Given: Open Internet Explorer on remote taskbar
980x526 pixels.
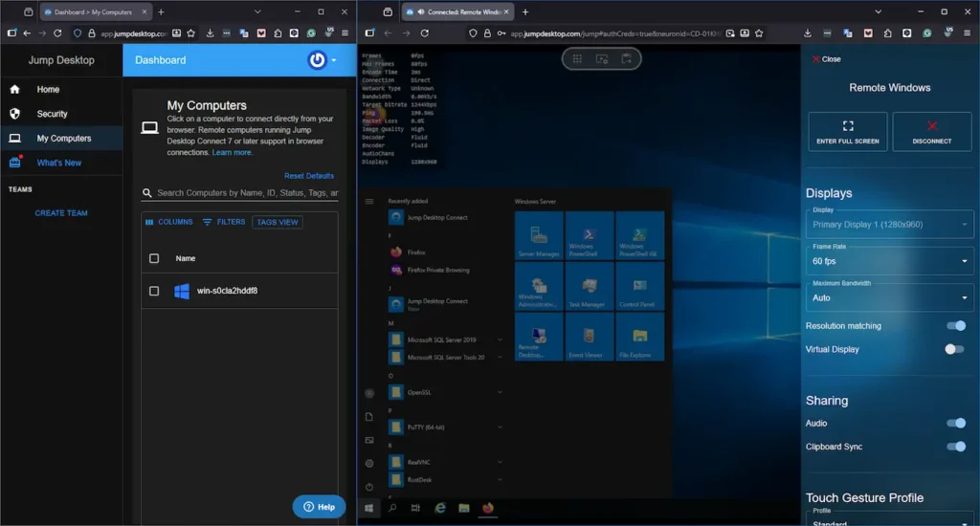Looking at the screenshot, I should pyautogui.click(x=440, y=508).
